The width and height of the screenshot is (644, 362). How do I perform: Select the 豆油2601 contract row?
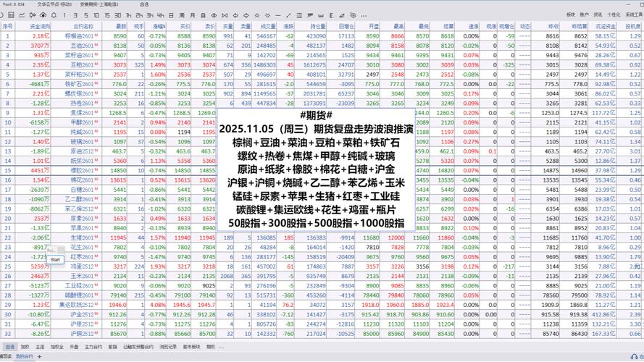(x=322, y=46)
